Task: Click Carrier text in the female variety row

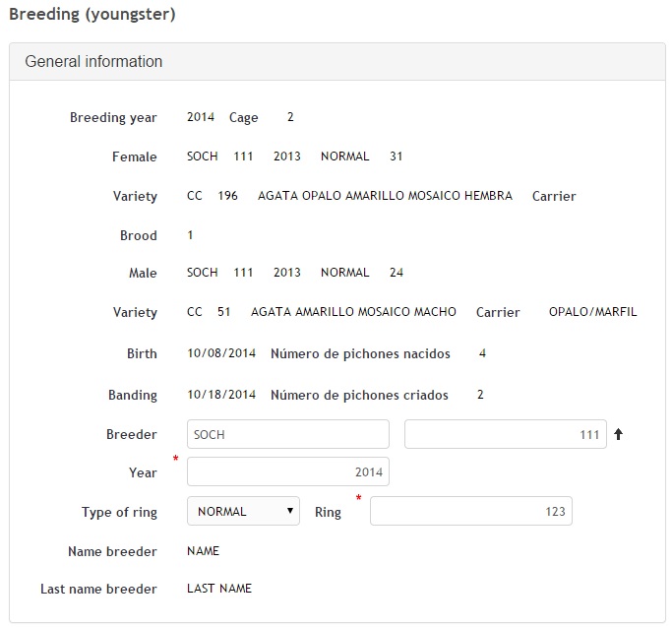Action: pos(554,196)
